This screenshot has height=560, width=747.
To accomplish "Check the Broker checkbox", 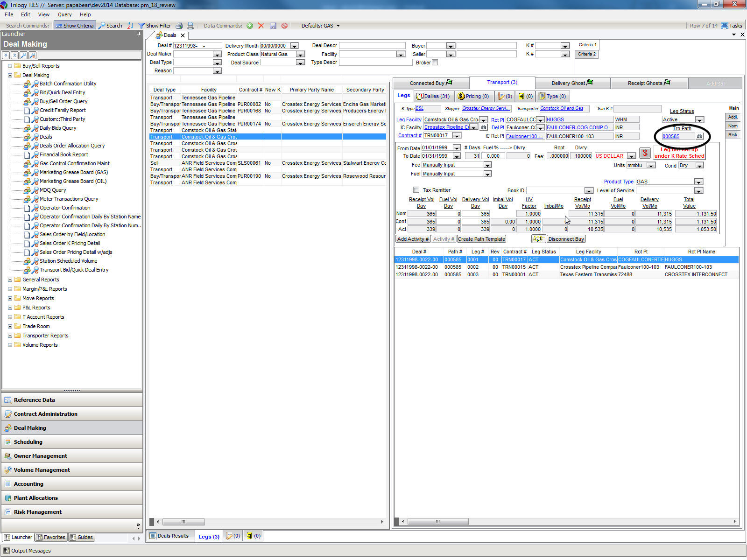I will [435, 63].
